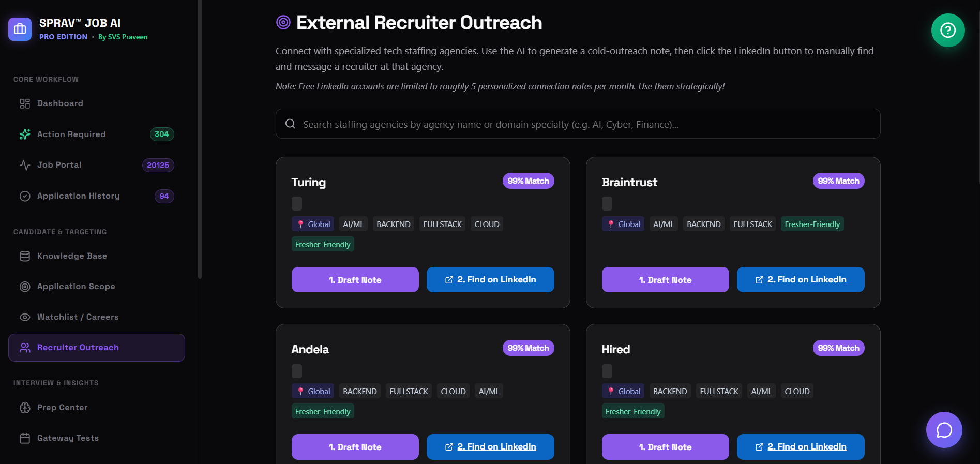Click the Fresher-Friendly tag on Andela card
Screen dimensions: 980x464
pyautogui.click(x=323, y=411)
